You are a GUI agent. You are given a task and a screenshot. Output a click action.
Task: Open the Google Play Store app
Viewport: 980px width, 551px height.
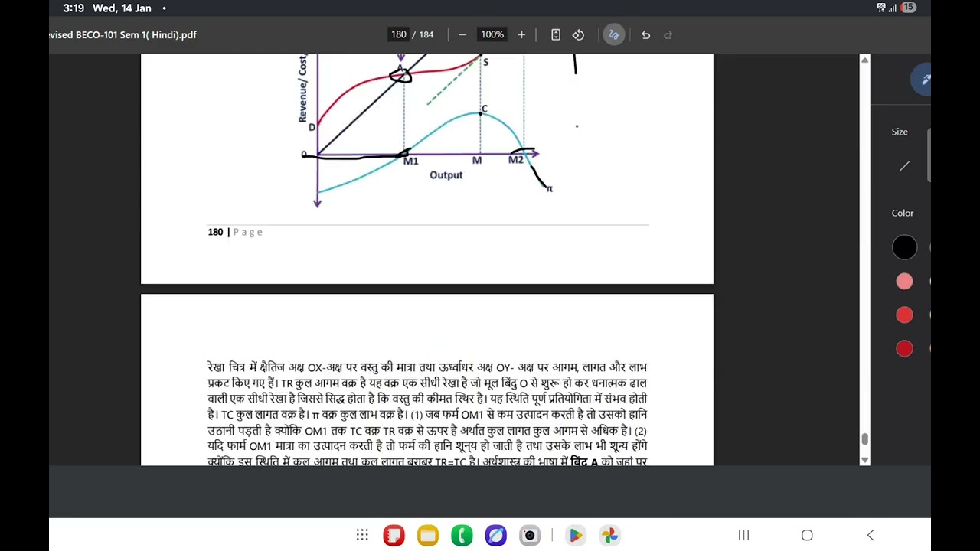(575, 535)
